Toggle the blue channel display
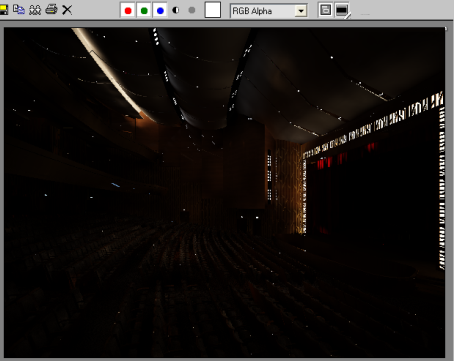Image resolution: width=454 pixels, height=362 pixels. (160, 11)
